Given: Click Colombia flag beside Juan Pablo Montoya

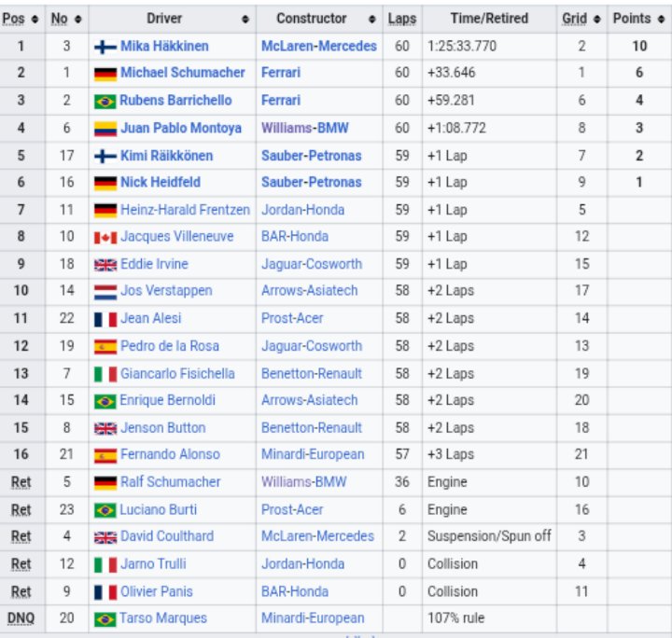Looking at the screenshot, I should 105,129.
